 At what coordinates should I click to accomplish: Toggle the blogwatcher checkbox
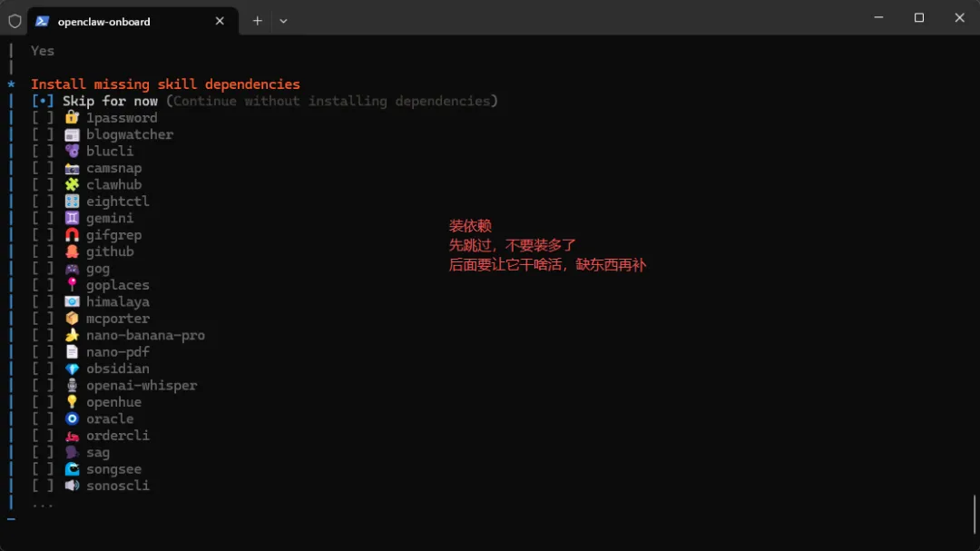point(43,134)
